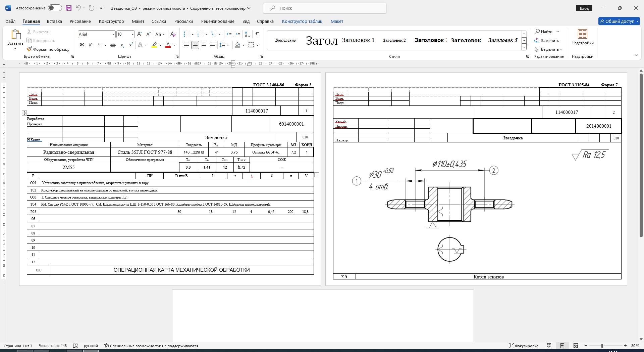Click the Заменить replace button

pyautogui.click(x=547, y=41)
